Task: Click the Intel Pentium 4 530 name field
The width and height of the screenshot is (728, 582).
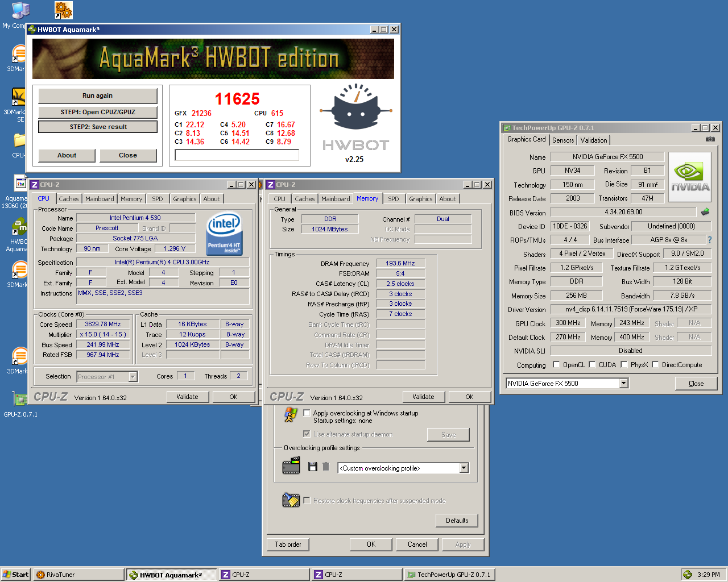Action: coord(135,218)
